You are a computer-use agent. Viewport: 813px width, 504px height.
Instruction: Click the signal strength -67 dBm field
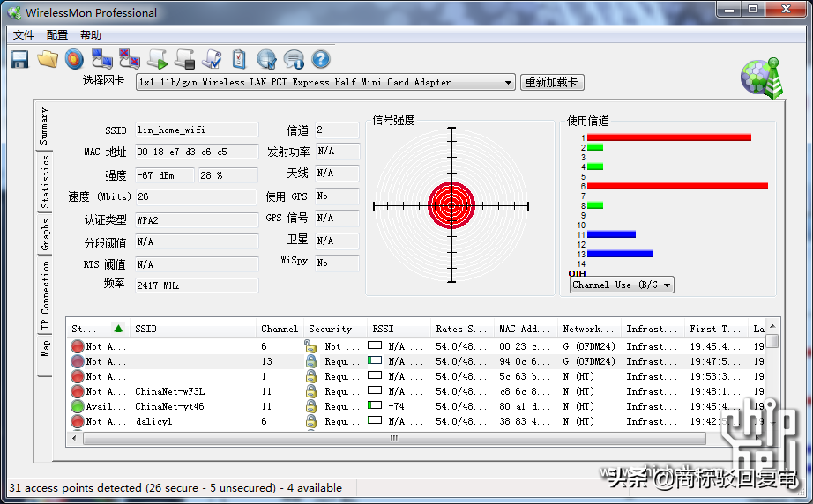click(x=164, y=175)
